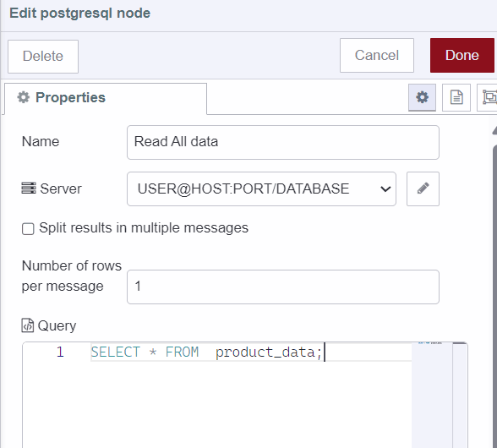Edit the server config with pencil icon
This screenshot has height=448, width=497.
[x=423, y=189]
